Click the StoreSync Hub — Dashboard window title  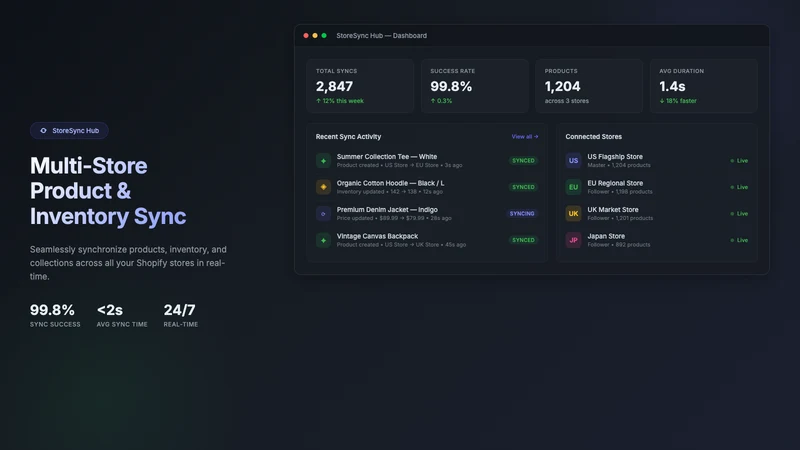point(382,36)
